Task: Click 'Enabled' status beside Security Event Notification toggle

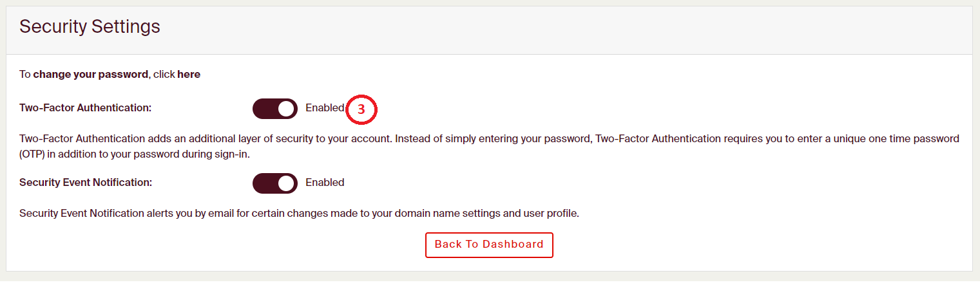Action: 325,183
